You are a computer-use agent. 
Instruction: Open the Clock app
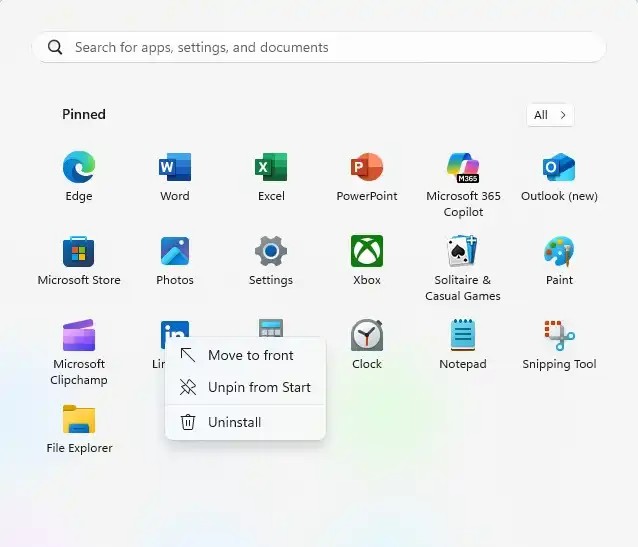coord(367,337)
